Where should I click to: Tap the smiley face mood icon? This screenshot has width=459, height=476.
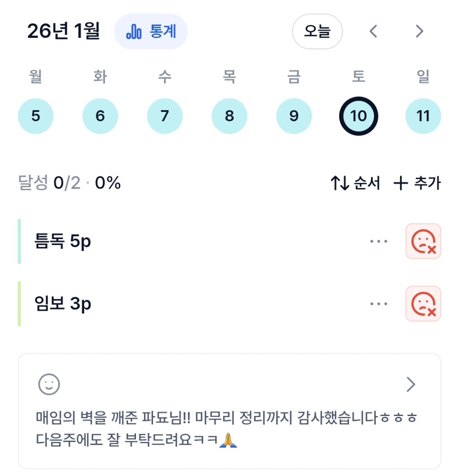[x=49, y=384]
